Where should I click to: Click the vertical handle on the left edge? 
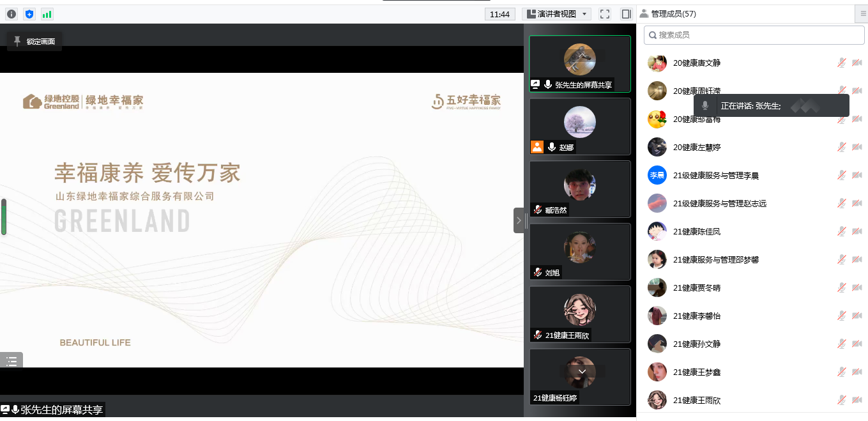[4, 217]
